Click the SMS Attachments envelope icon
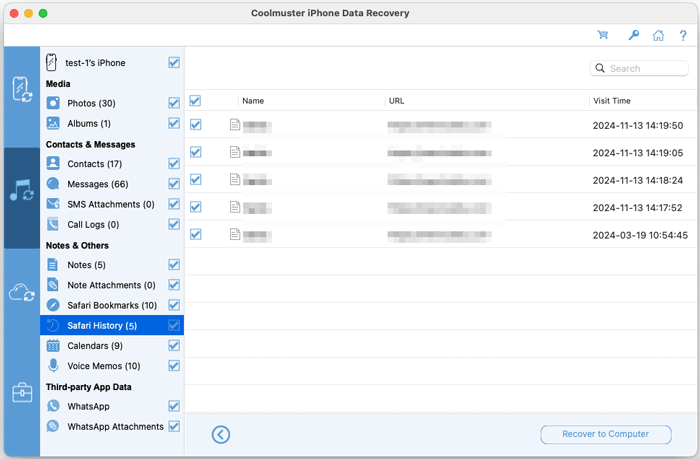This screenshot has height=459, width=700. click(x=53, y=204)
